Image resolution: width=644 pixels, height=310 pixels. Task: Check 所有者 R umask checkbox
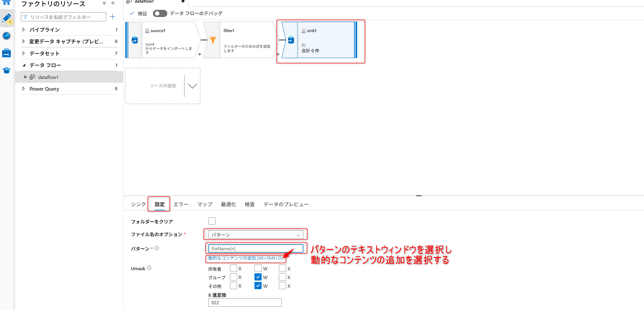coord(233,269)
